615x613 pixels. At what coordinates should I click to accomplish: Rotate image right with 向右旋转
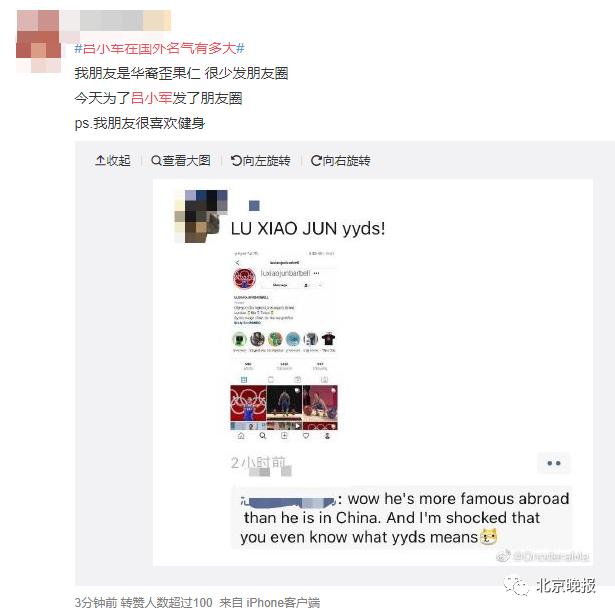[340, 160]
